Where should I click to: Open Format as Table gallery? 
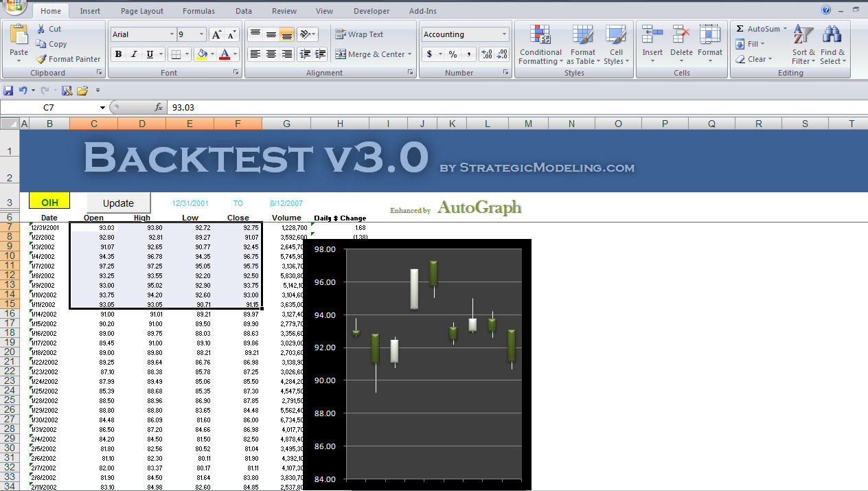583,45
